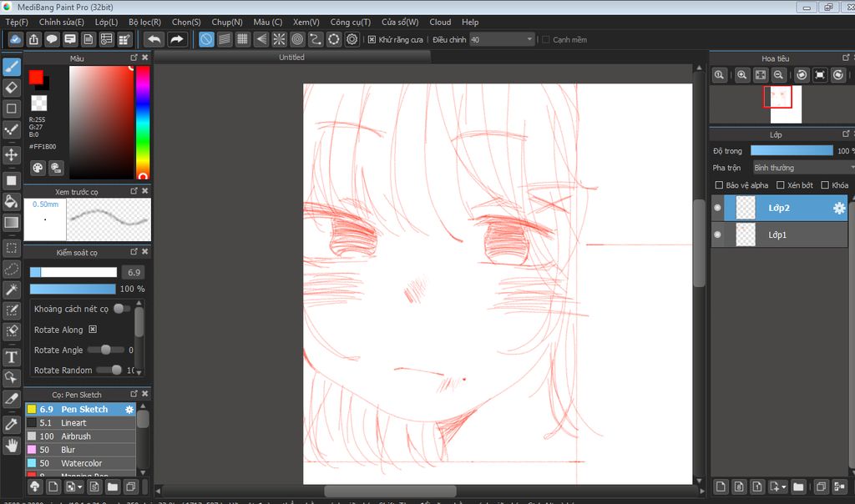Turn off snapping in the toolbar
The height and width of the screenshot is (504, 855).
[x=206, y=39]
